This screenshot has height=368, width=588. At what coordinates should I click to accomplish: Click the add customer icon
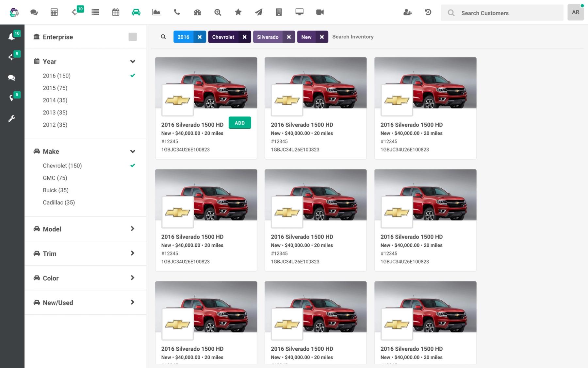pyautogui.click(x=407, y=12)
